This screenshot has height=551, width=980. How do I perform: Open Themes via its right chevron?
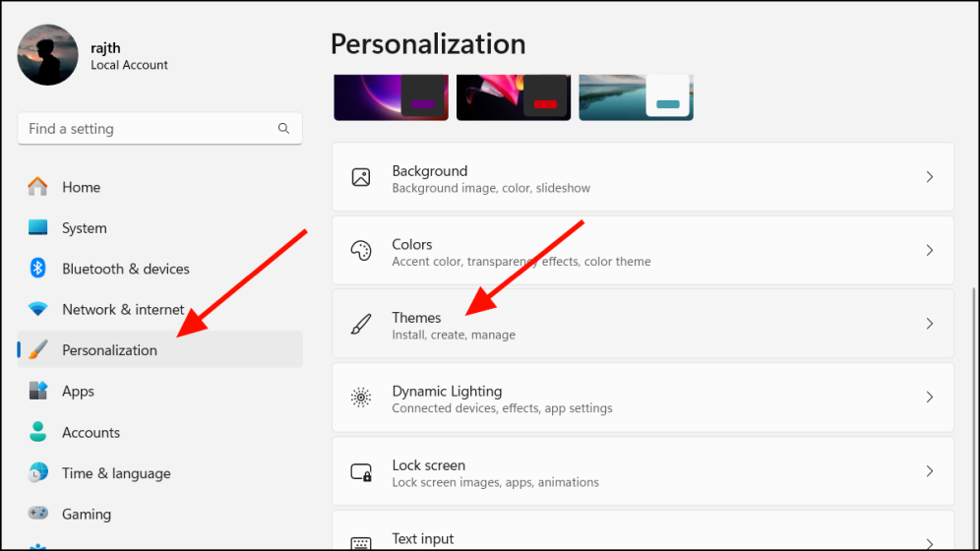coord(930,324)
